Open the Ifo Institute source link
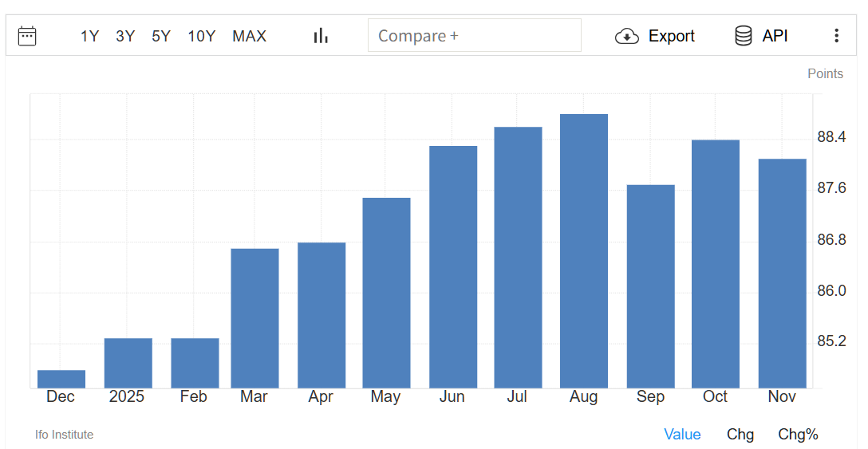Screen dimensions: 868x449 point(64,435)
